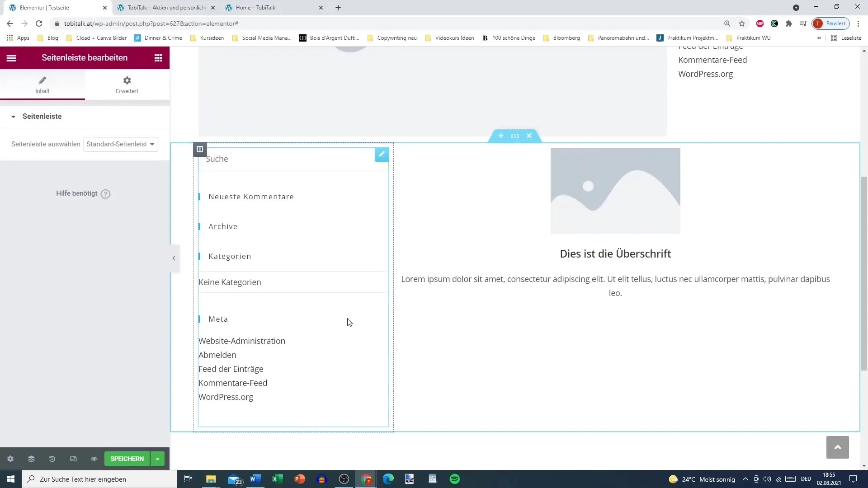Bookmark this page with star icon

coord(742,23)
